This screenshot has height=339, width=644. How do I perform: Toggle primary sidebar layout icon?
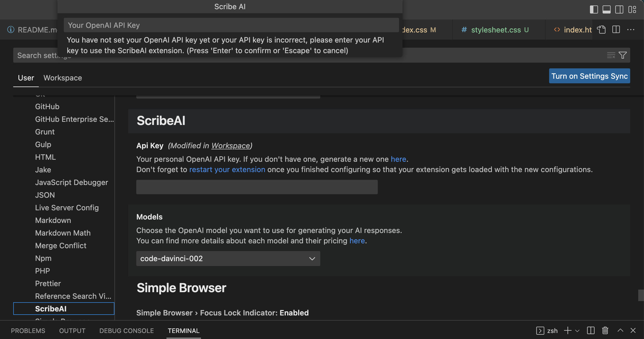tap(594, 9)
